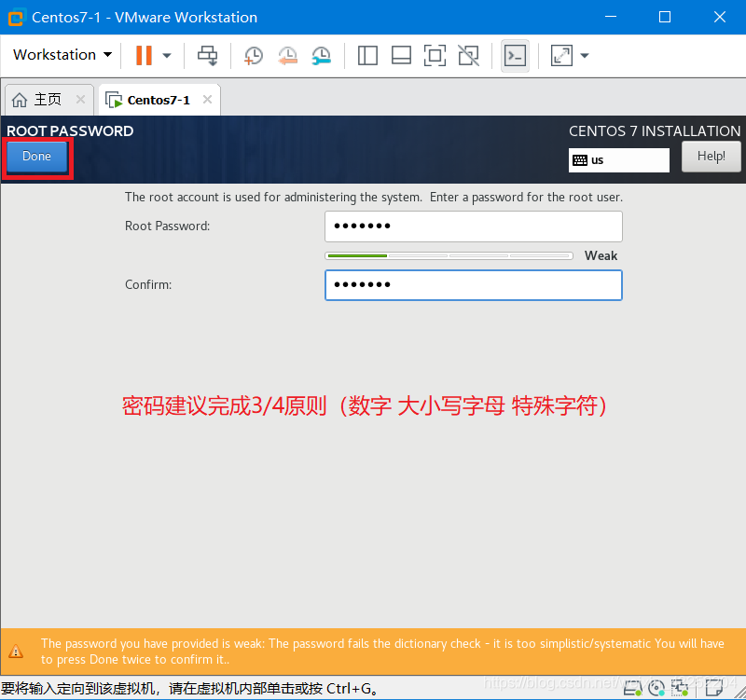Toggle the library sidebar panel
Screen dimensions: 746x700
point(367,56)
